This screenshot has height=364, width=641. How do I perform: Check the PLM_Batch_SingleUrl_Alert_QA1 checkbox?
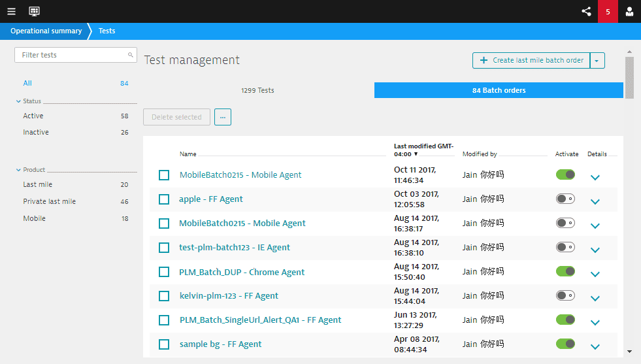(x=164, y=320)
